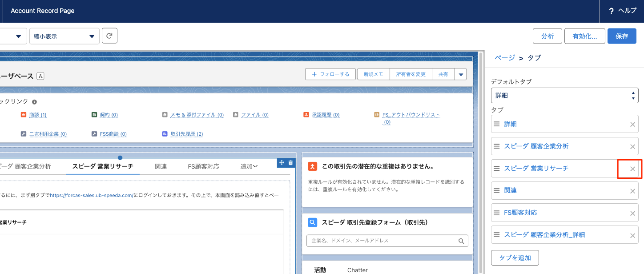This screenshot has height=274, width=644.
Task: Click the account hierarchy icon beside the name
Action: click(40, 76)
